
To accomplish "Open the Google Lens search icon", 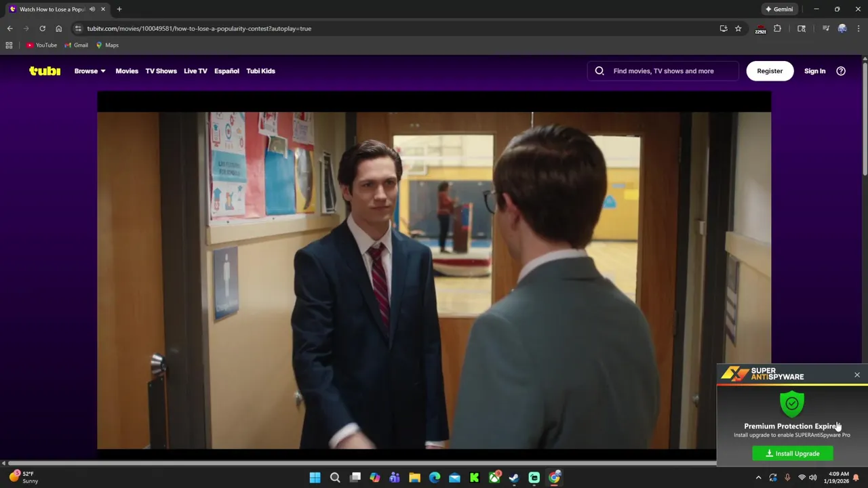I will (802, 28).
